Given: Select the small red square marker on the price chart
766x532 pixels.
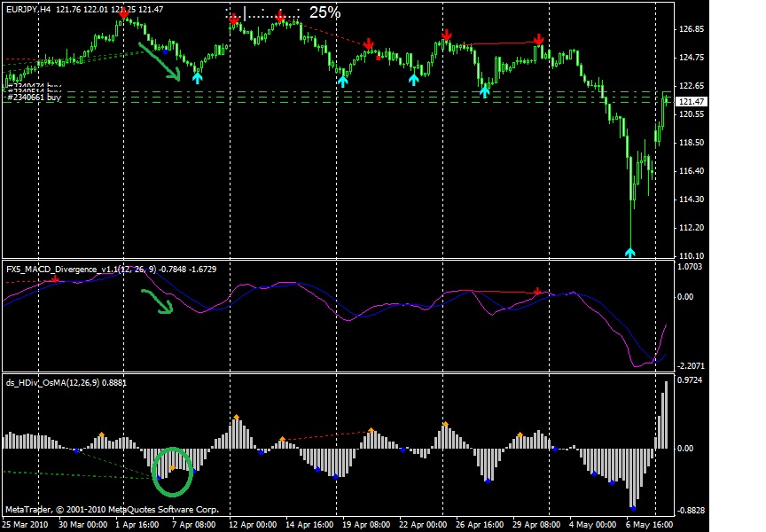Looking at the screenshot, I should pos(378,59).
